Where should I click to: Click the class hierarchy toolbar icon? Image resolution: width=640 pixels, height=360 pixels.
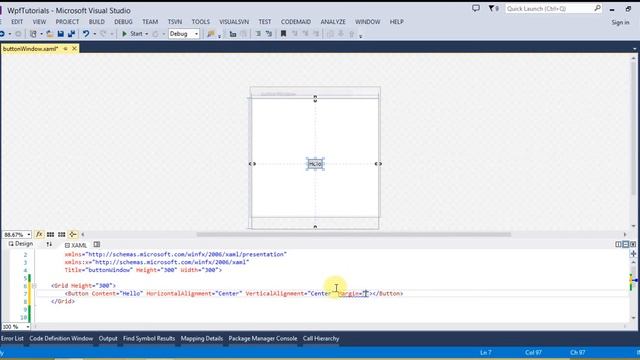pyautogui.click(x=233, y=34)
